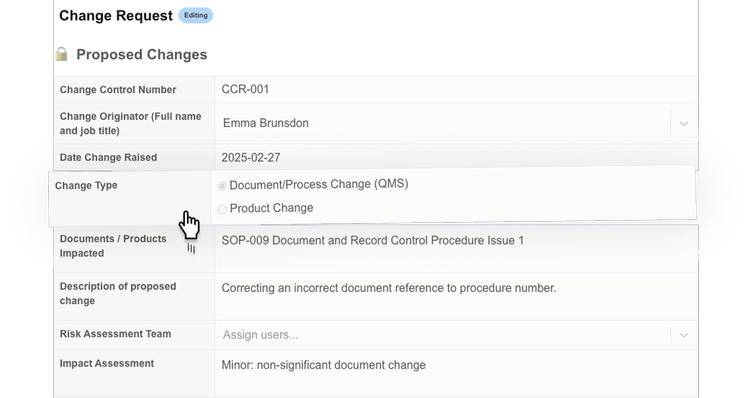Click the Change Control Number field CCR-001
Screen dimensions: 750x398
pos(455,89)
